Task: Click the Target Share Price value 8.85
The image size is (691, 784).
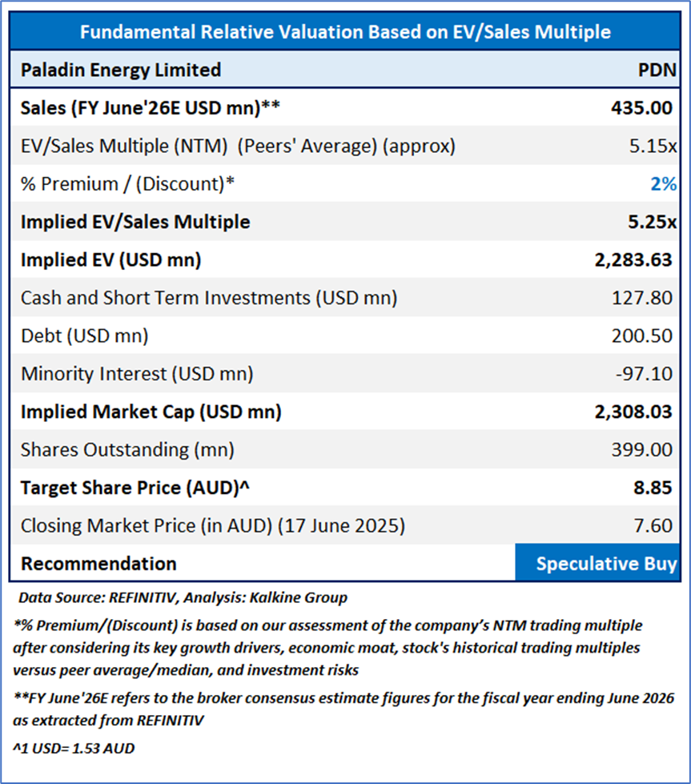Action: [655, 488]
